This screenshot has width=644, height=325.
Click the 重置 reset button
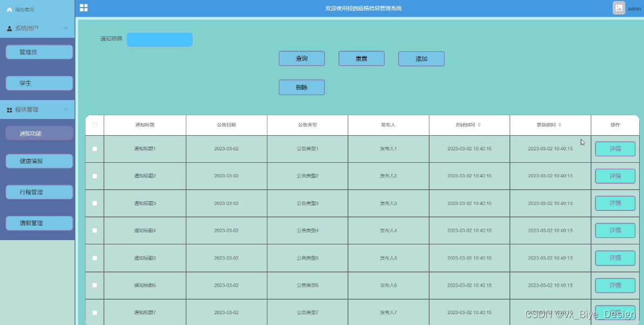click(x=361, y=58)
